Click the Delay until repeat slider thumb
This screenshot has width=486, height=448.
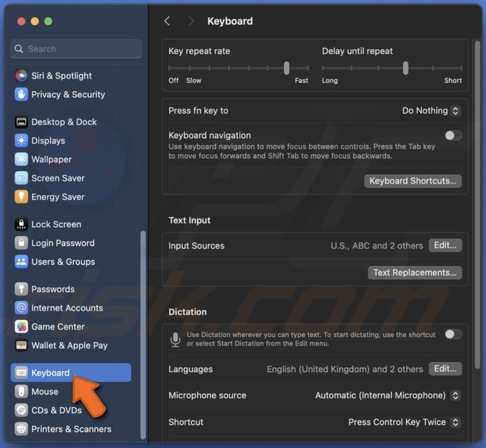405,68
